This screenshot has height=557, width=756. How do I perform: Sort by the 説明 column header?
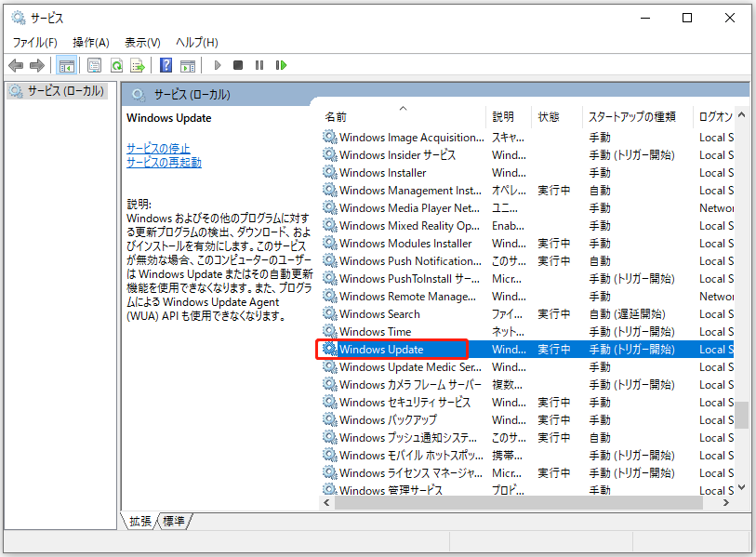508,116
